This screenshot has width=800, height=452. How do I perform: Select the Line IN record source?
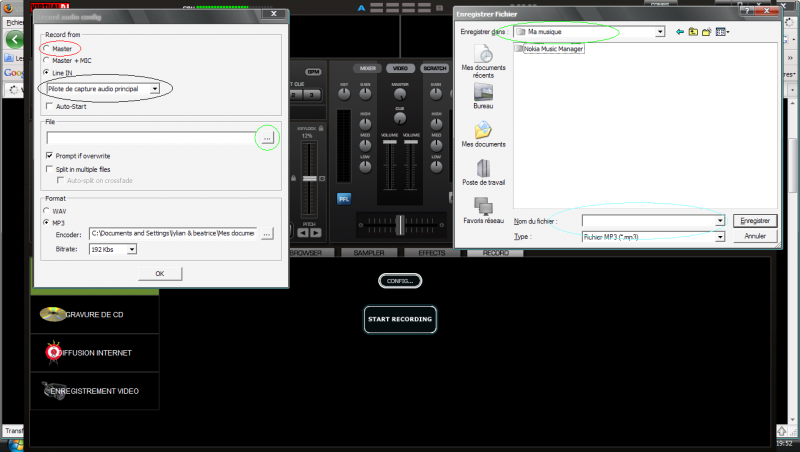[x=46, y=72]
